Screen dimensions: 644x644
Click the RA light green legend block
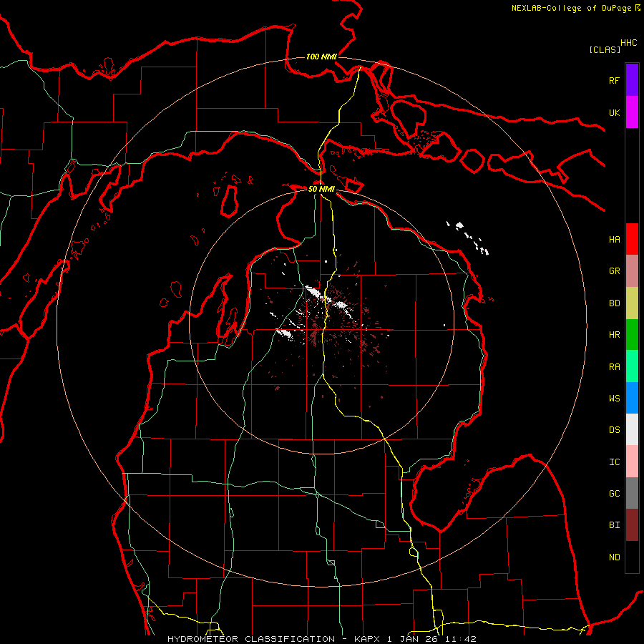click(632, 366)
